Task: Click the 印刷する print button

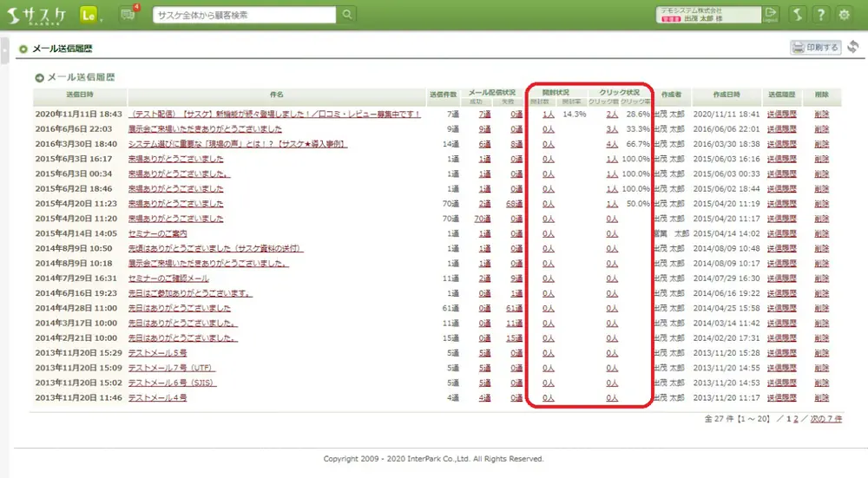Action: pos(815,48)
